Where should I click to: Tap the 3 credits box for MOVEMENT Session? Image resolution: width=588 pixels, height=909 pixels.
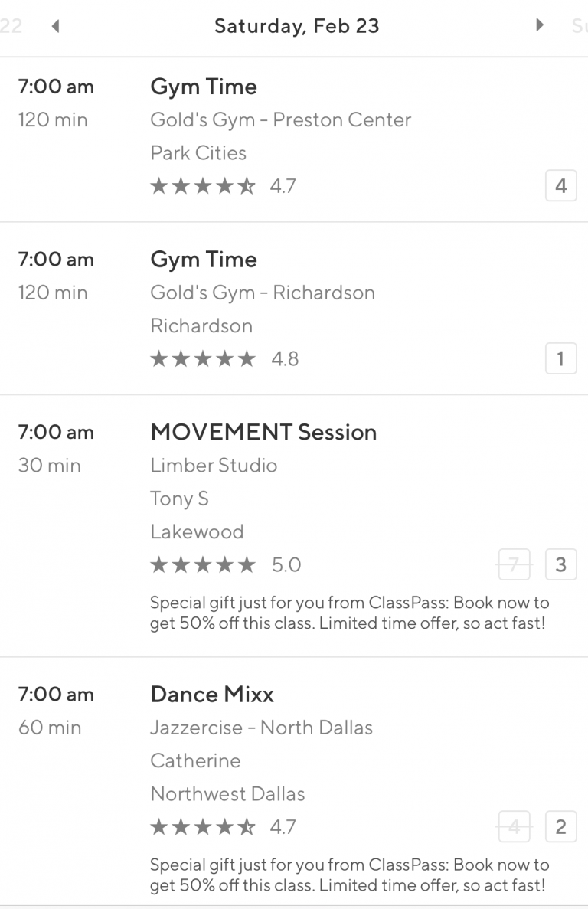point(560,565)
